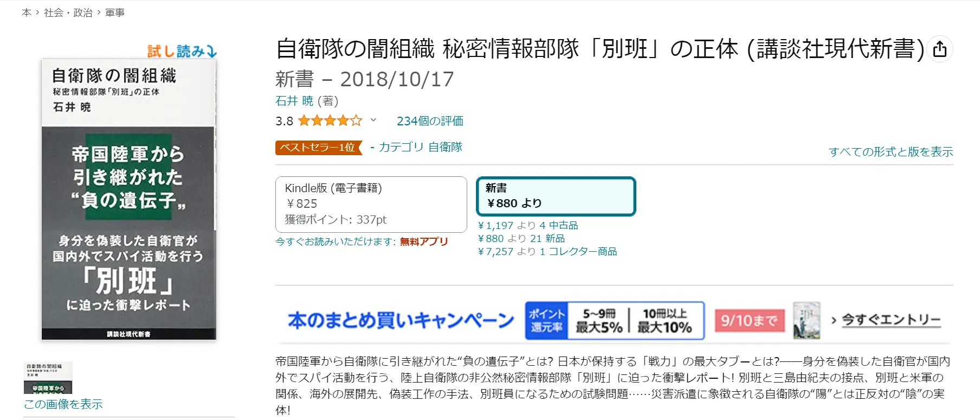Select the 新書 format option

point(555,196)
